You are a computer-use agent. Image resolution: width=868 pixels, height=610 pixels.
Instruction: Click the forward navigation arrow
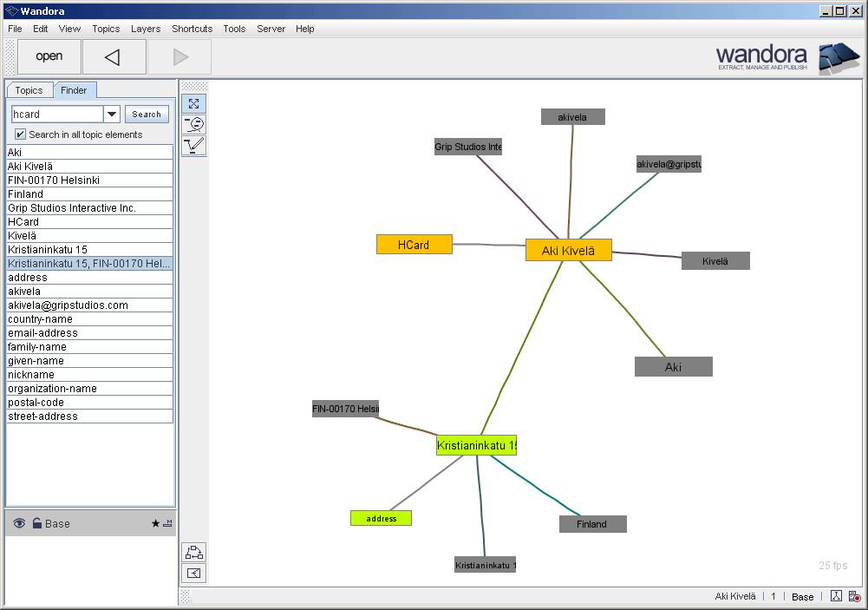coord(179,56)
